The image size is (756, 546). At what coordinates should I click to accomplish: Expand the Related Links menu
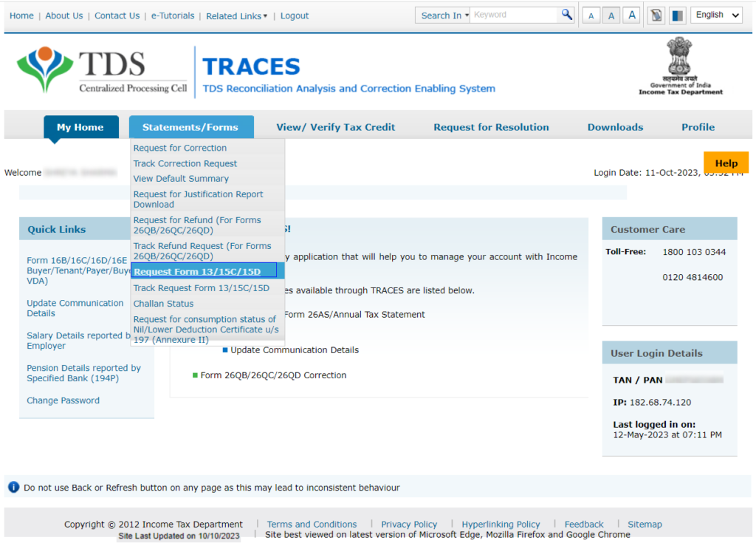(236, 16)
